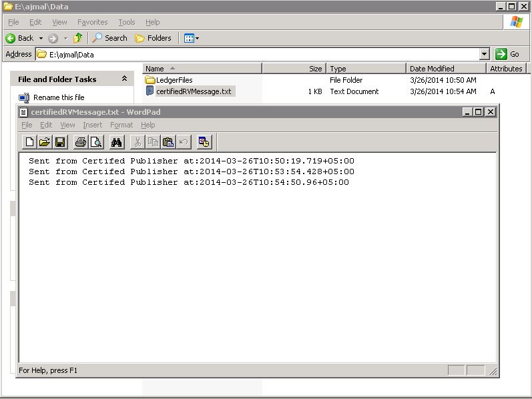Click line ending 10:53:54.428+05:00
This screenshot has height=399, width=532.
(192, 171)
